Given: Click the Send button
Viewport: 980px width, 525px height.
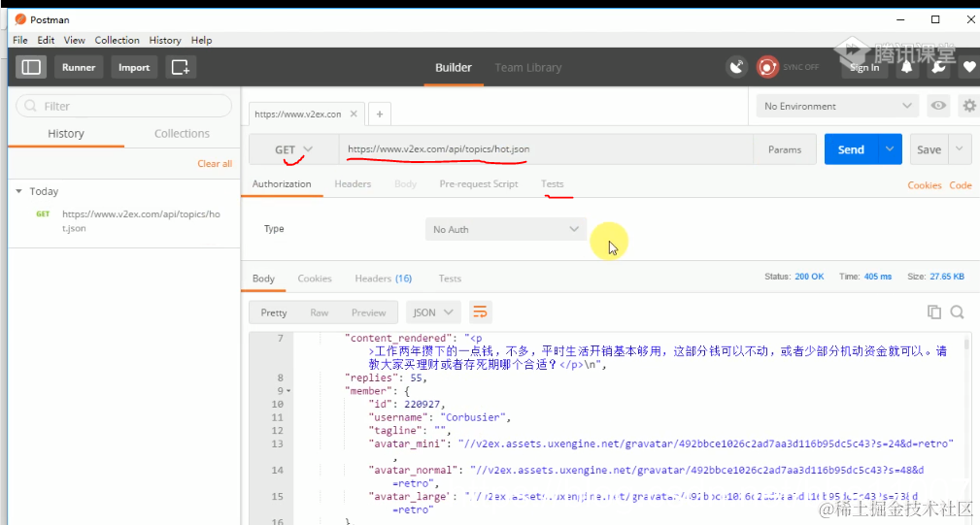Looking at the screenshot, I should point(851,149).
